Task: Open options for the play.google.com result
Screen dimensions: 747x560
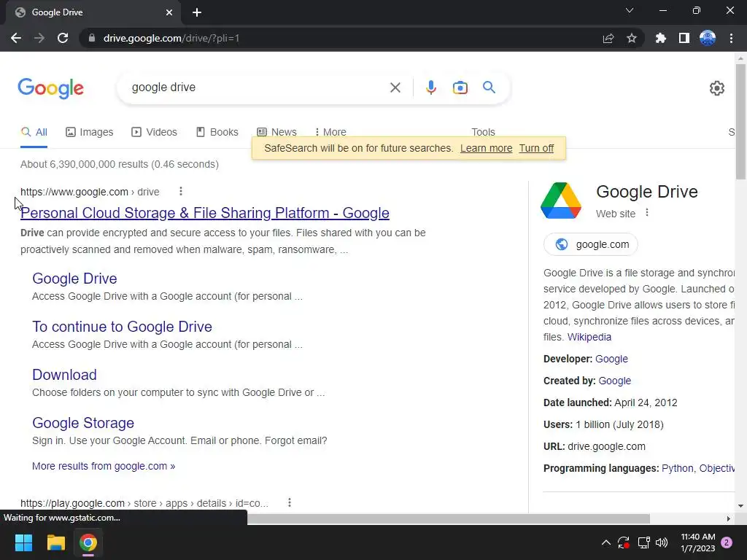Action: pyautogui.click(x=289, y=503)
